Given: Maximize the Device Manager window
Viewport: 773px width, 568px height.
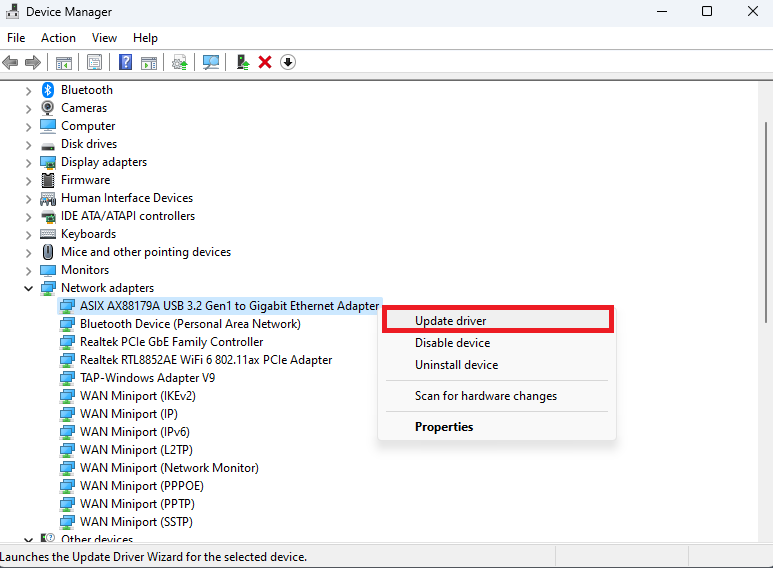Looking at the screenshot, I should coord(707,11).
